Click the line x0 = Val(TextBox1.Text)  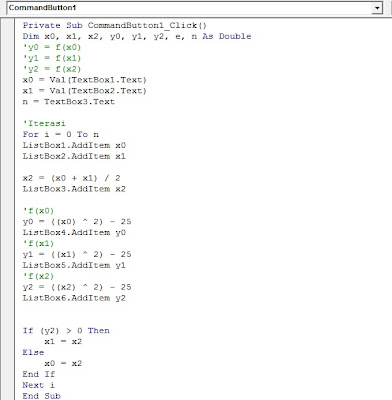[85, 80]
